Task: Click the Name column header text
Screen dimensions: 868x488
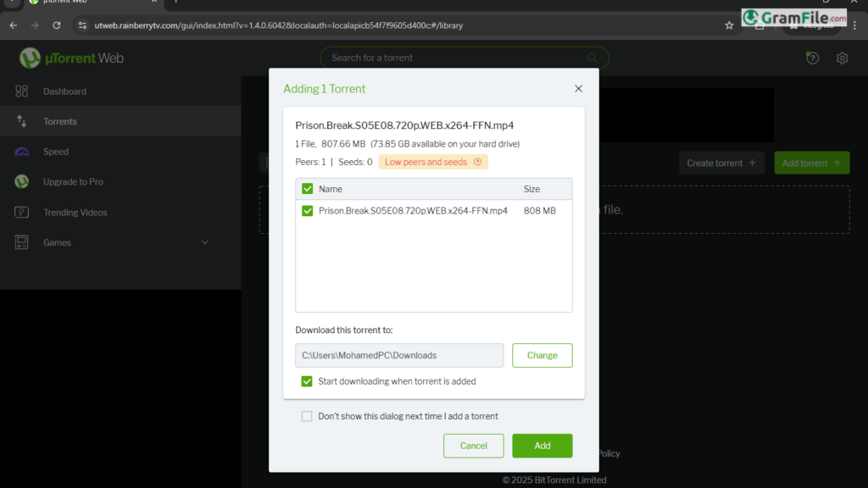Action: 331,189
